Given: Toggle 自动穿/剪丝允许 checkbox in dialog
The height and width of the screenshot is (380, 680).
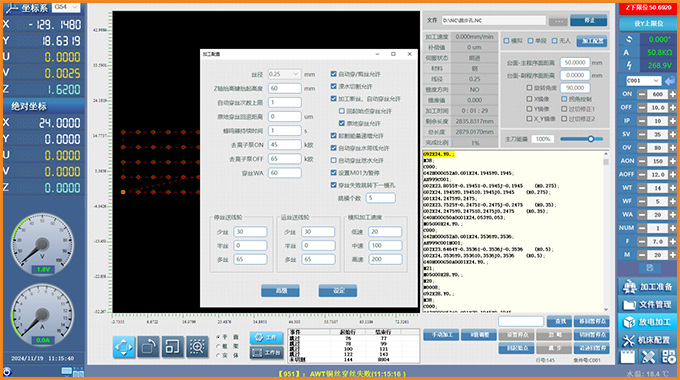Looking at the screenshot, I should 333,74.
